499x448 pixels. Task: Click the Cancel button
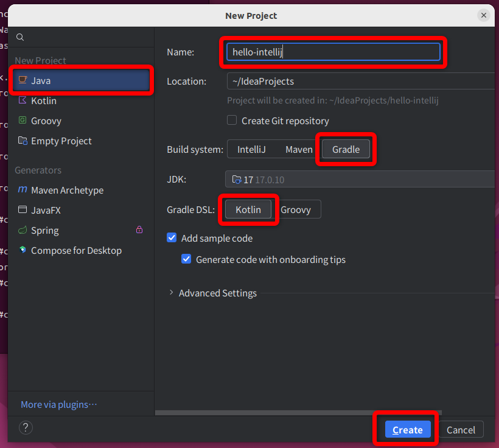coord(461,430)
